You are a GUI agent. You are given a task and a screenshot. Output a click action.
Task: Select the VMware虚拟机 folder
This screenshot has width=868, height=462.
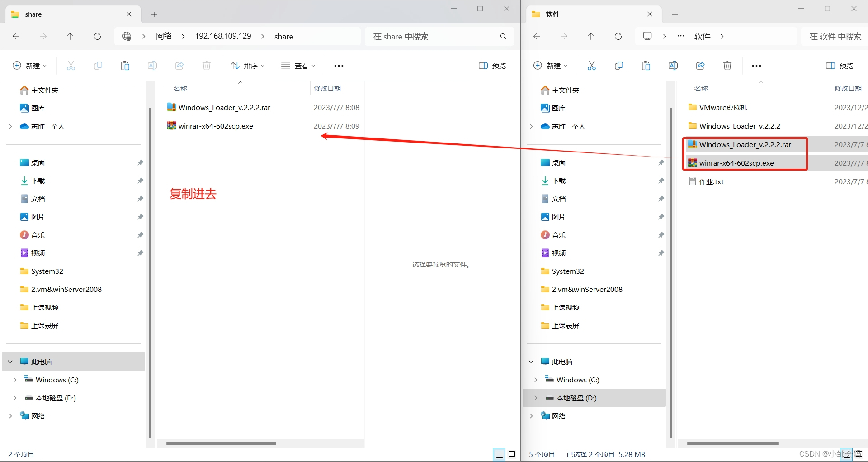[723, 107]
